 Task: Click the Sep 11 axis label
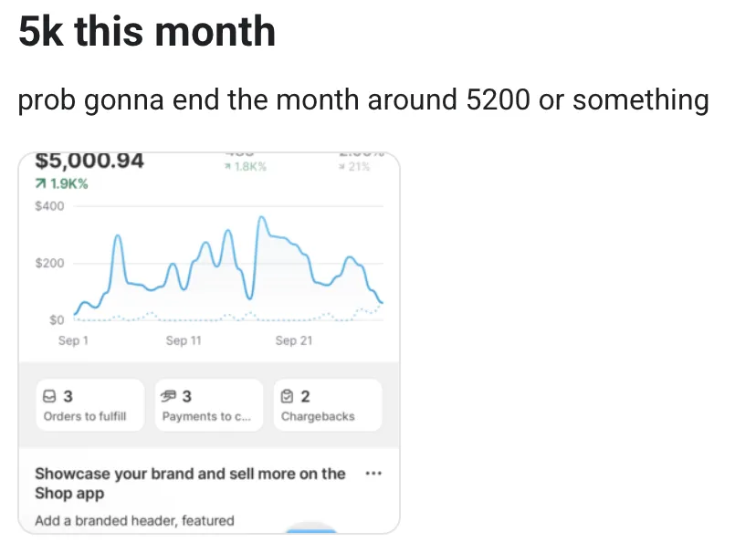click(184, 340)
